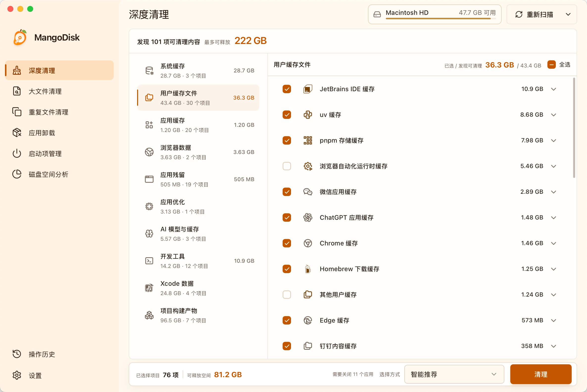
Task: Click the box icon for 应用卸载
Action: 17,133
